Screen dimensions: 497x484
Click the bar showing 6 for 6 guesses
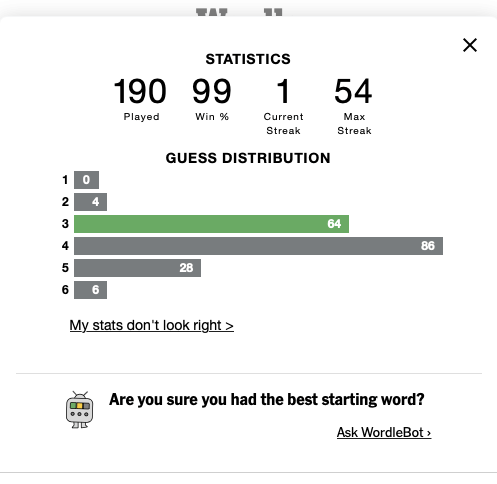[x=90, y=290]
